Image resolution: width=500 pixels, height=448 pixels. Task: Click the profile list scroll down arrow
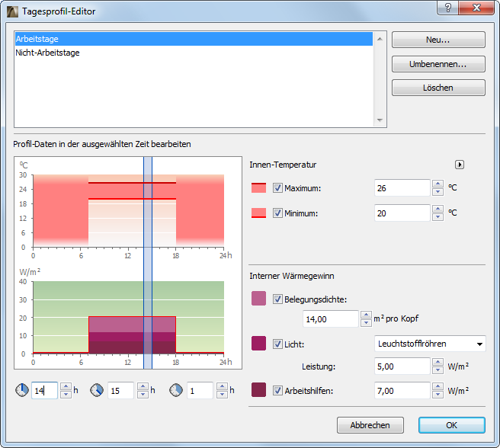point(380,120)
